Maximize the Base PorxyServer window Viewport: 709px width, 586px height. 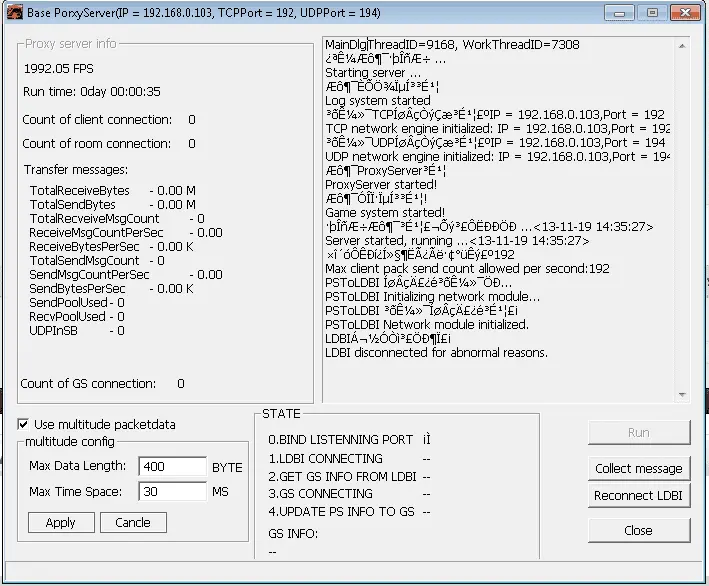click(652, 13)
